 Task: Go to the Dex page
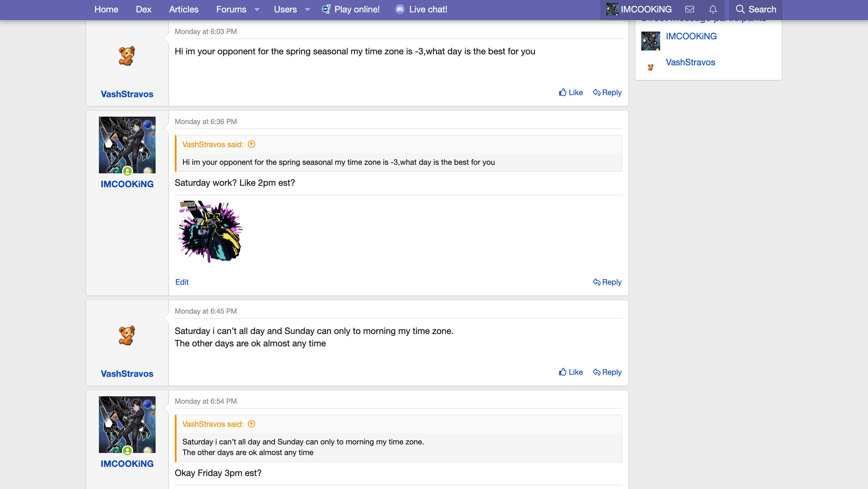(x=143, y=9)
